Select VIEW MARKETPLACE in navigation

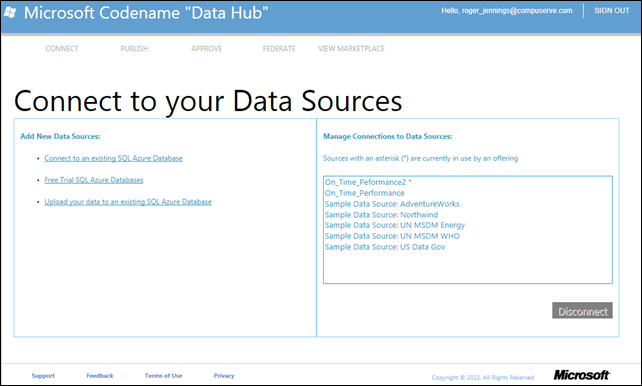click(351, 48)
